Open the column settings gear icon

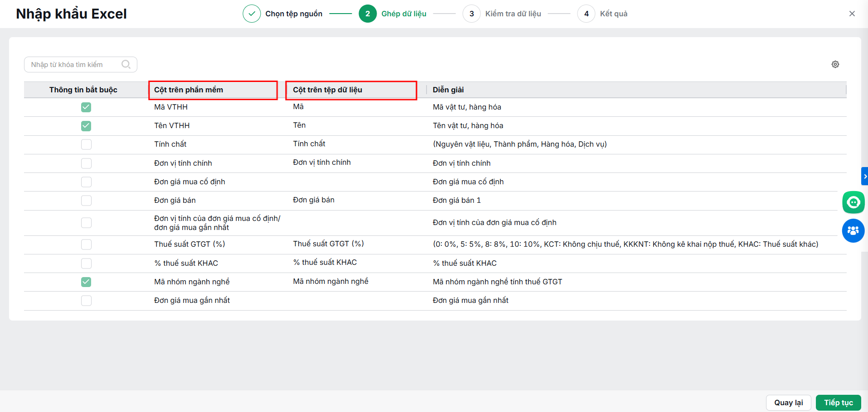point(835,64)
